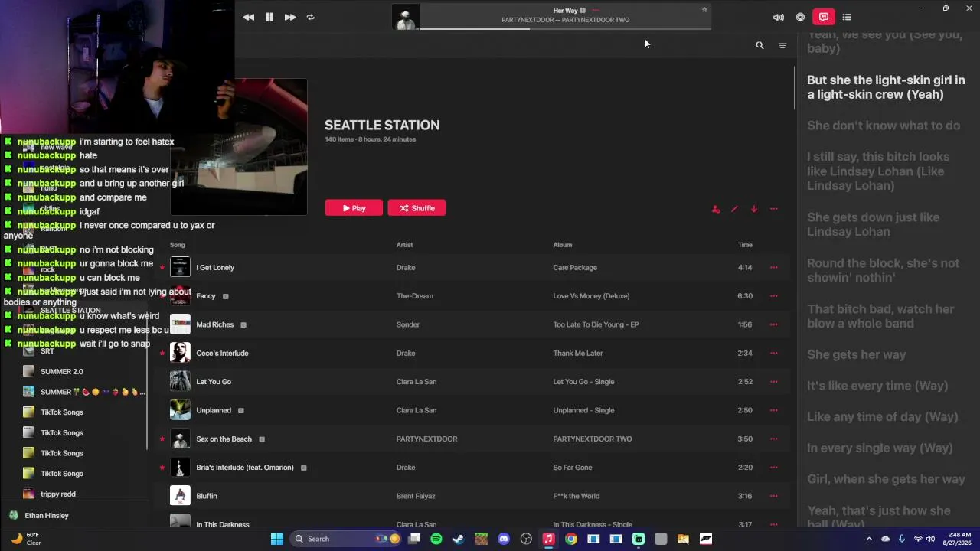Open the Care Package album link
Screen dimensions: 980x551
(575, 268)
